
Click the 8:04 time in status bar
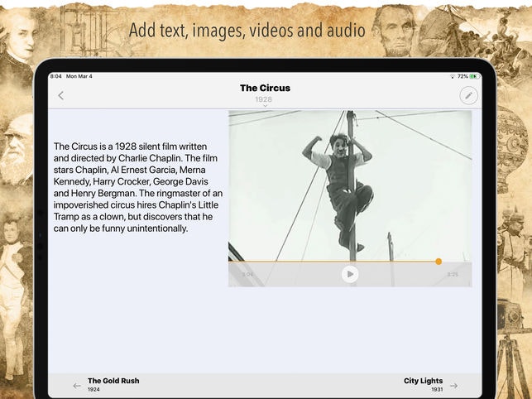coord(56,76)
